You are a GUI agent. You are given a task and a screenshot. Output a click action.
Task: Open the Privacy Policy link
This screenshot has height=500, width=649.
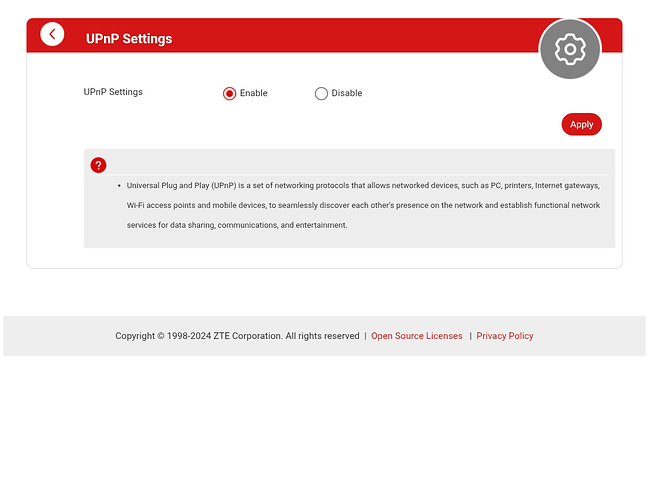[505, 336]
